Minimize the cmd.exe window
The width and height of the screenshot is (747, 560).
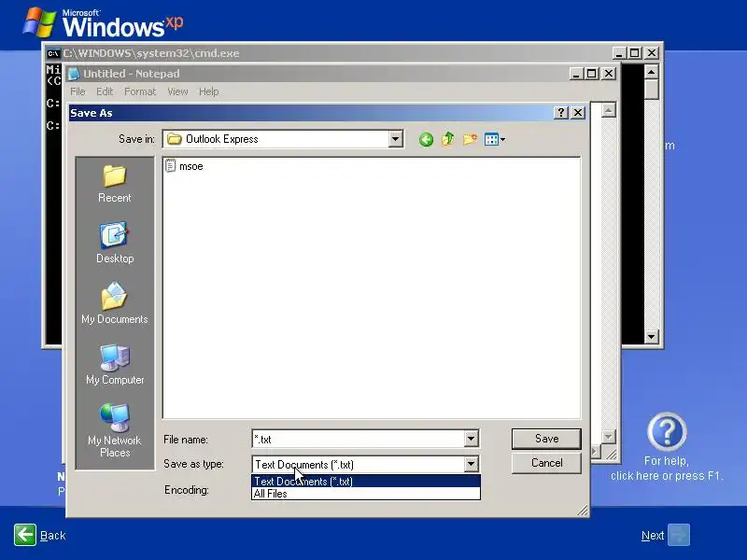coord(618,53)
